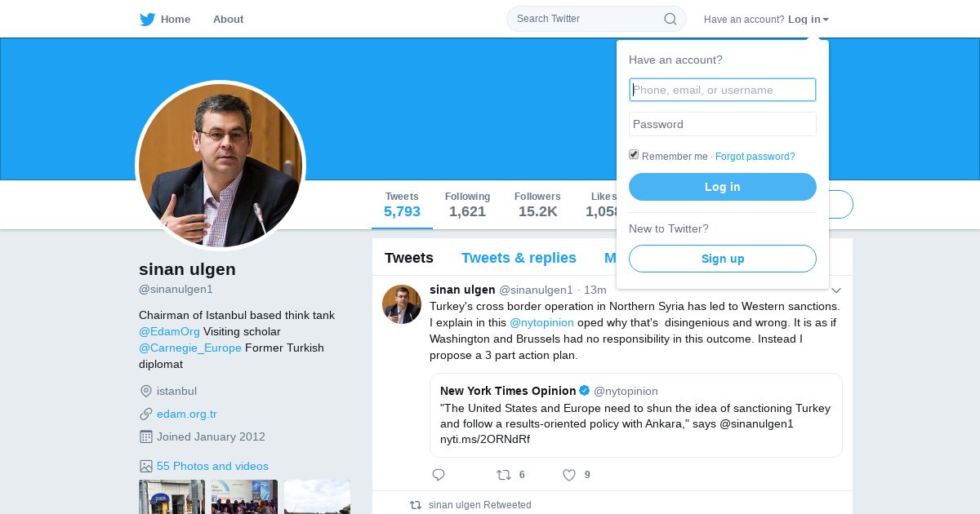
Task: Click the search magnifier icon
Action: [670, 19]
